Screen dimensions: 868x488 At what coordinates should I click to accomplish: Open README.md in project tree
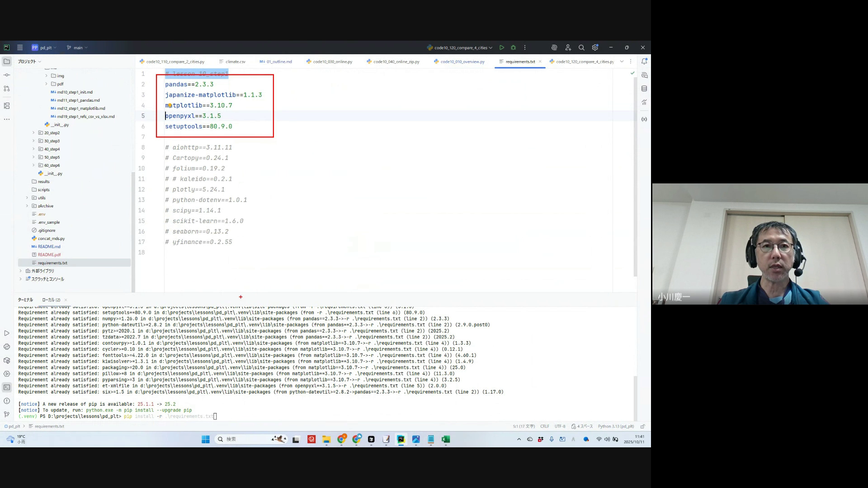49,247
